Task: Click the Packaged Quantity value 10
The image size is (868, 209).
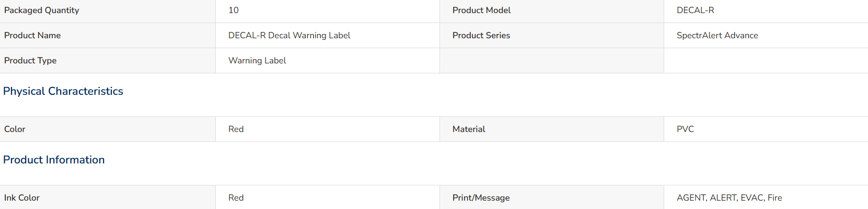Action: pyautogui.click(x=234, y=10)
